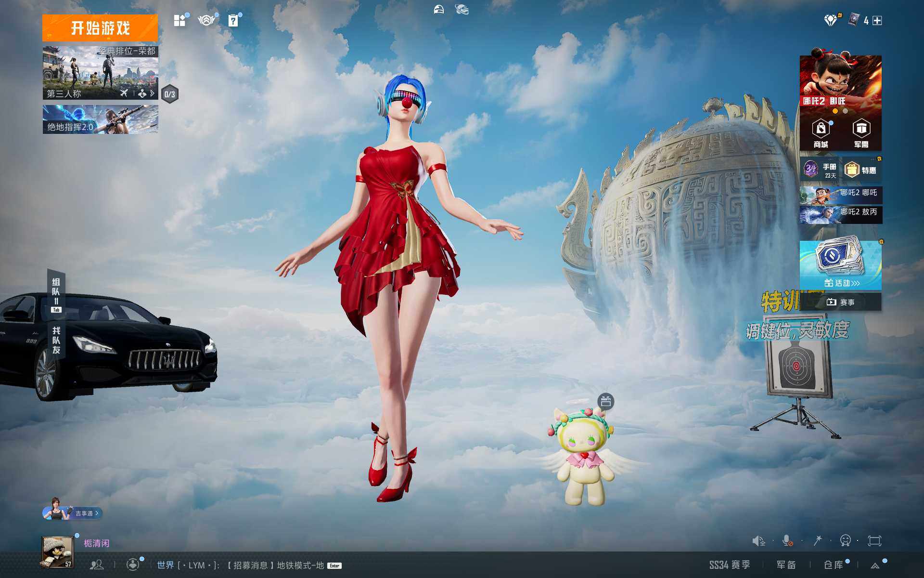Viewport: 924px width, 578px height.
Task: Expand the 吉事通 assistant arrow
Action: tap(97, 513)
